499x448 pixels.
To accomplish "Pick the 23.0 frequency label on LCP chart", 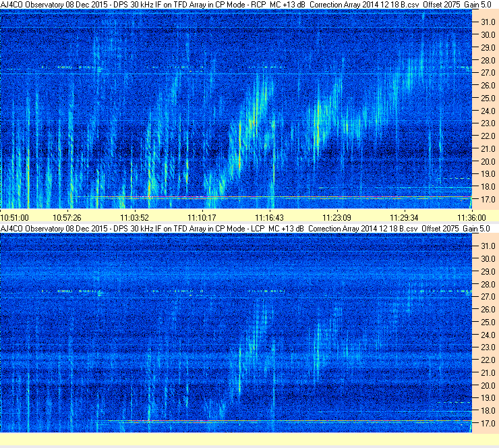I will (x=488, y=347).
